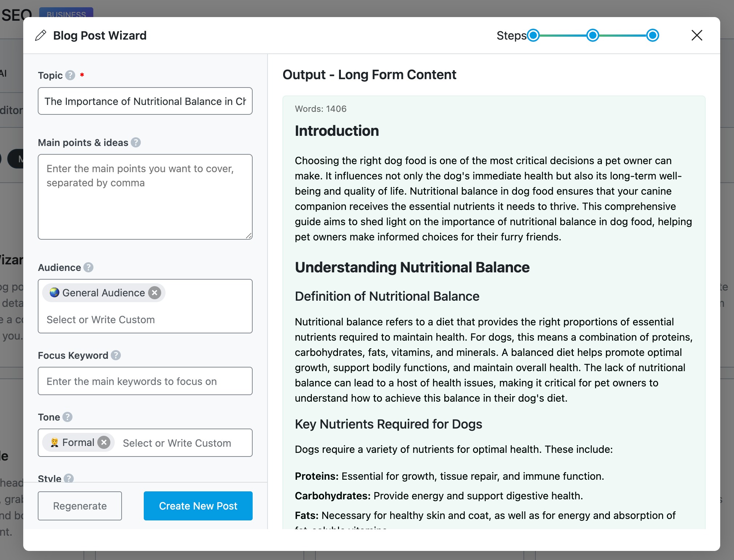The width and height of the screenshot is (734, 560).
Task: Click the Focus Keyword input field
Action: (x=145, y=381)
